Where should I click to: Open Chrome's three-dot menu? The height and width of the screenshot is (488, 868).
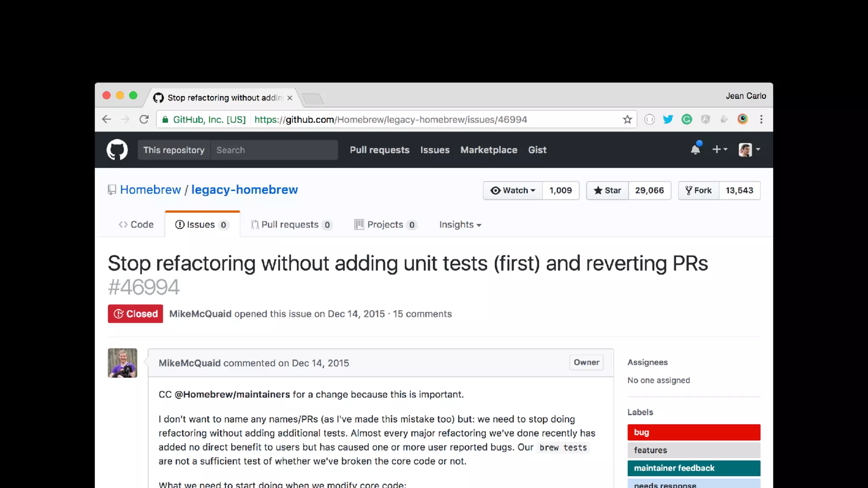761,119
